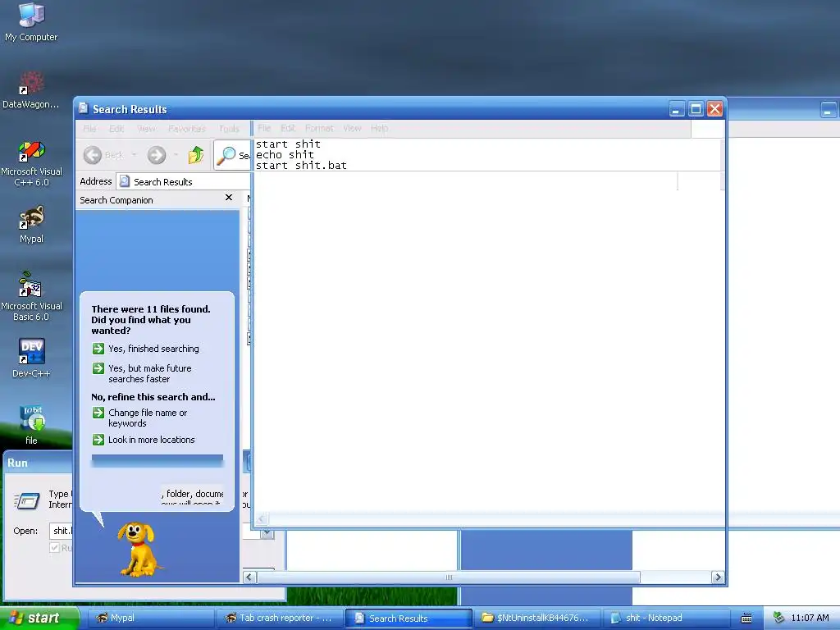Click the arrow beside Look in more locations
This screenshot has height=630, width=840.
98,440
